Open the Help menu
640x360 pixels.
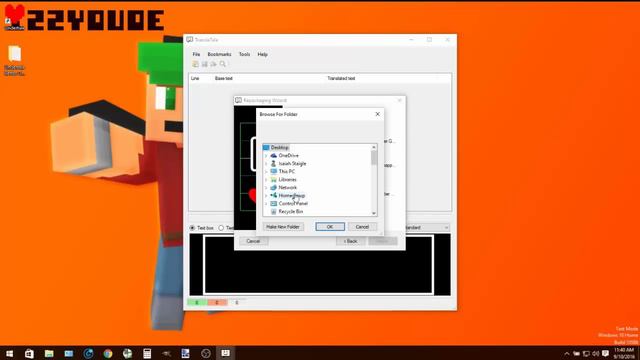[x=262, y=54]
